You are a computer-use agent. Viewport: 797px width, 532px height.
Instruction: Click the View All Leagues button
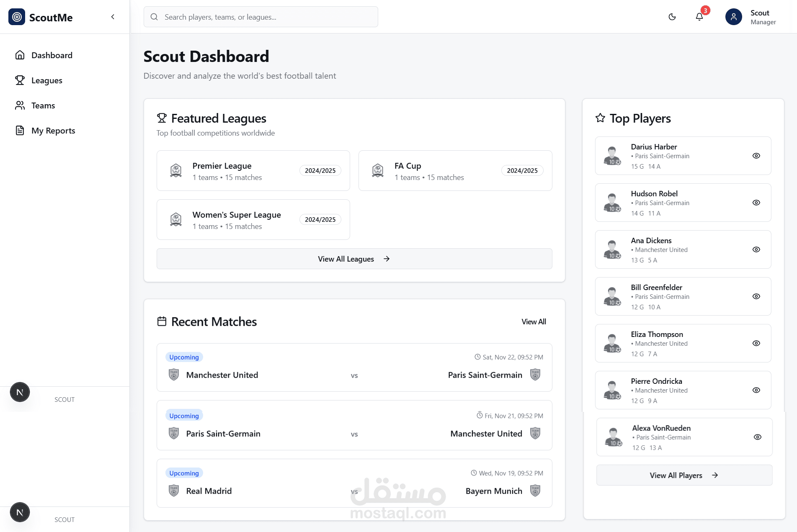click(354, 259)
